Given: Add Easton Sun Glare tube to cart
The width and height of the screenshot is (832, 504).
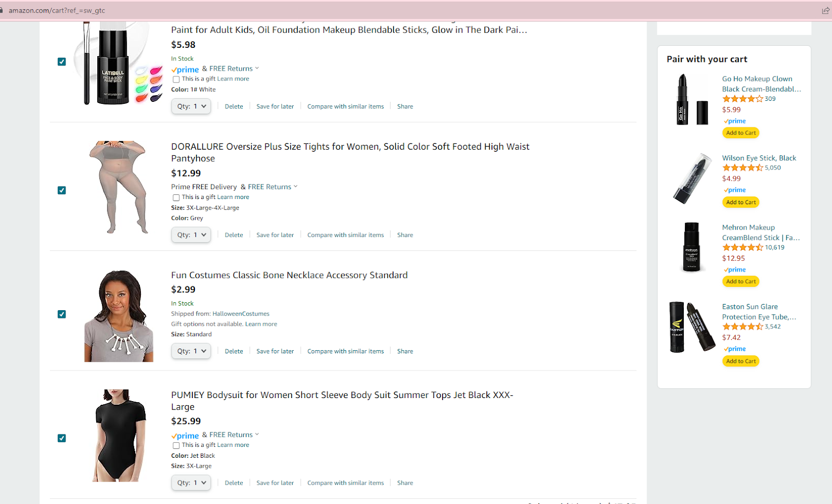Looking at the screenshot, I should 741,361.
